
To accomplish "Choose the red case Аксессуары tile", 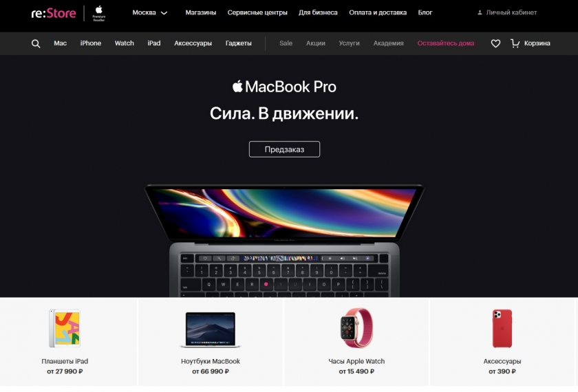I will (x=502, y=342).
